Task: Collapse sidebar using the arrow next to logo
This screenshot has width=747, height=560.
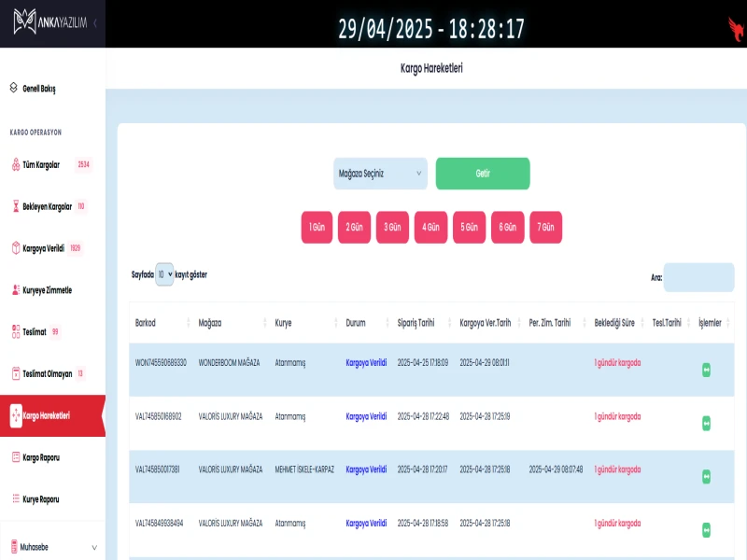Action: (95, 22)
